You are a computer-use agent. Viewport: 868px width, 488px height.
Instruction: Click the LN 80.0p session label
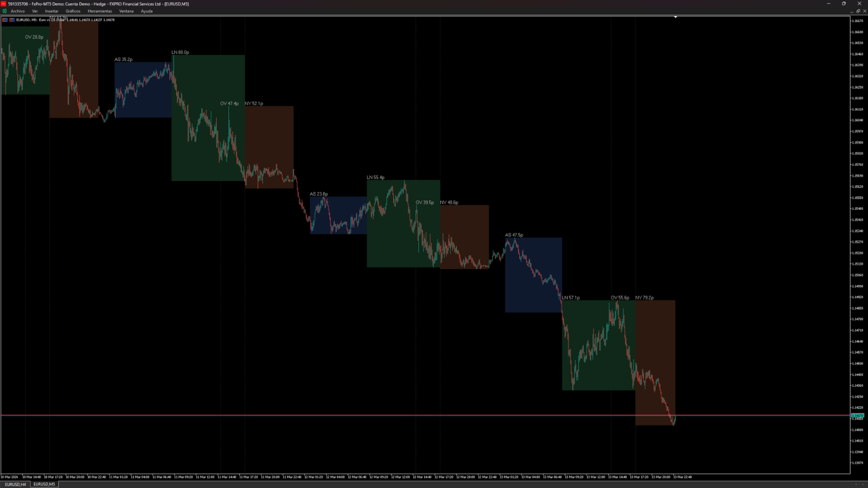click(180, 52)
